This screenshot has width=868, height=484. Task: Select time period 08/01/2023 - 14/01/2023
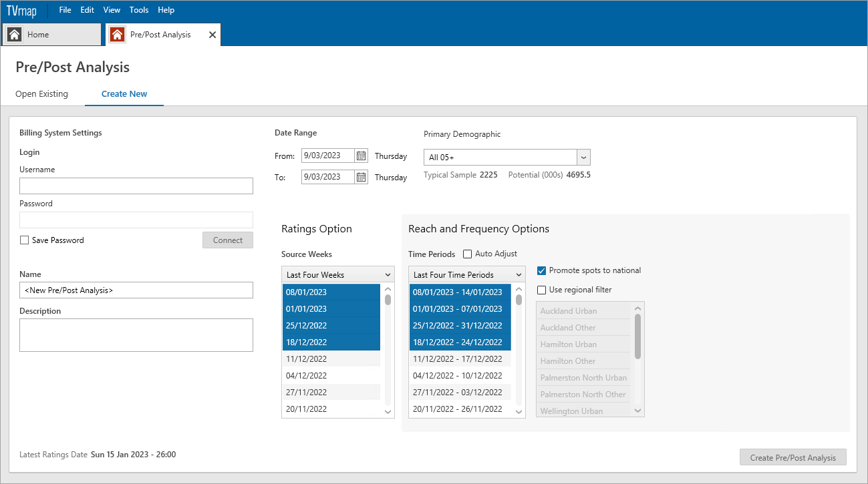tap(460, 292)
